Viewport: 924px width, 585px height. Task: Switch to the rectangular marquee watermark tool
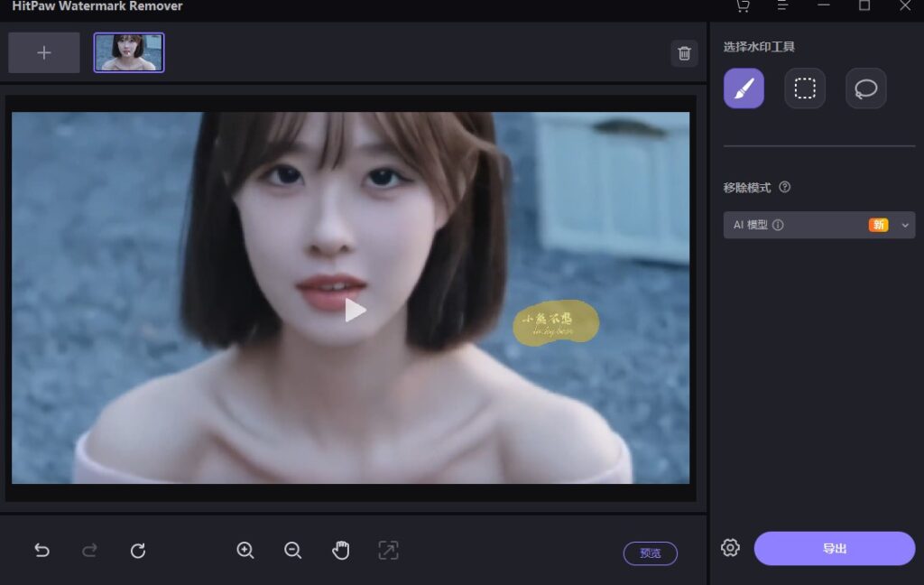[804, 88]
